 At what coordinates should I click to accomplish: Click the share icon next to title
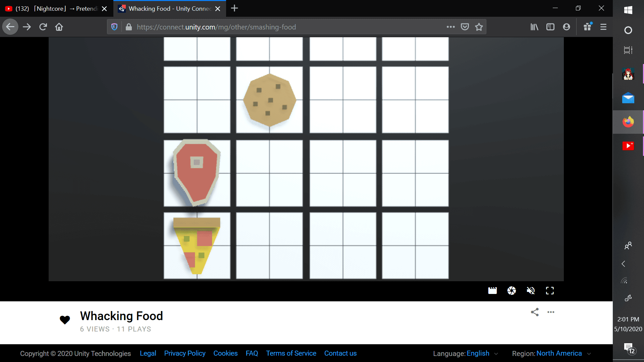point(535,312)
